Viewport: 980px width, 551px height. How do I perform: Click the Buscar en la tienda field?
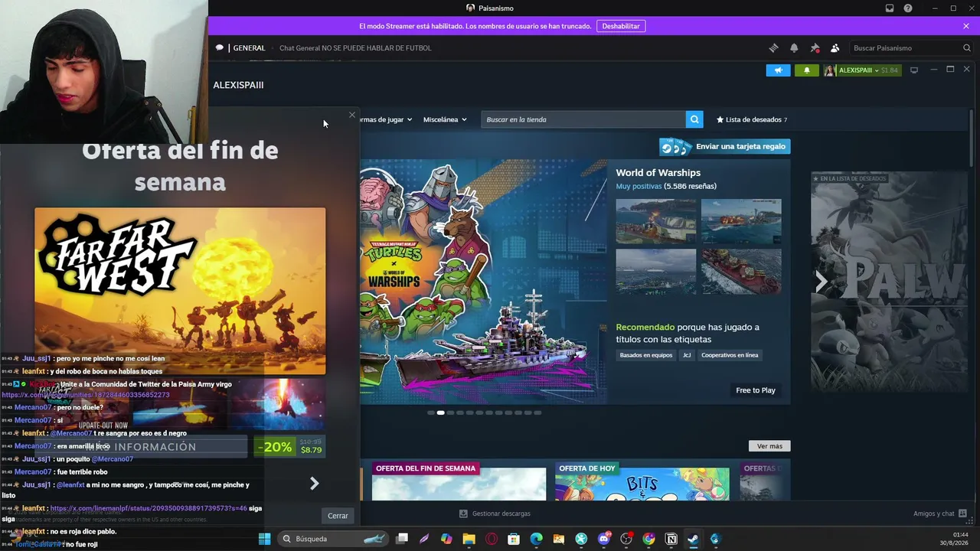pos(583,119)
